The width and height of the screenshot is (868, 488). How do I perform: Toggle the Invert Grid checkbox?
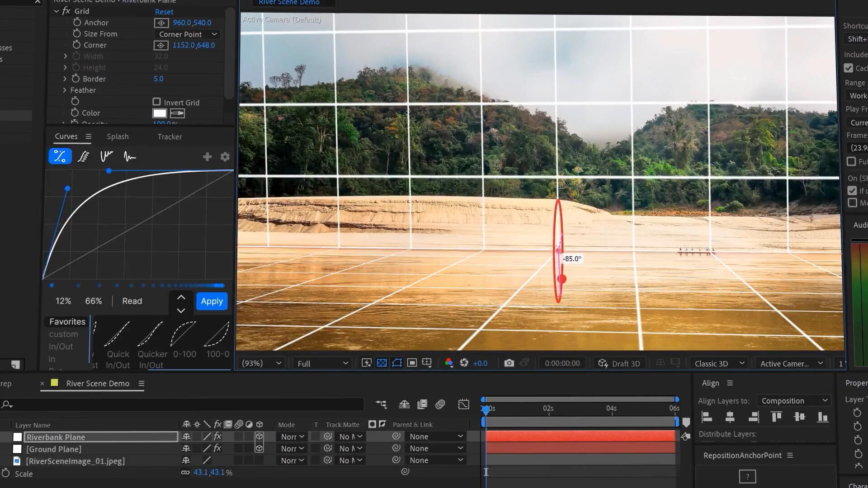(x=156, y=102)
